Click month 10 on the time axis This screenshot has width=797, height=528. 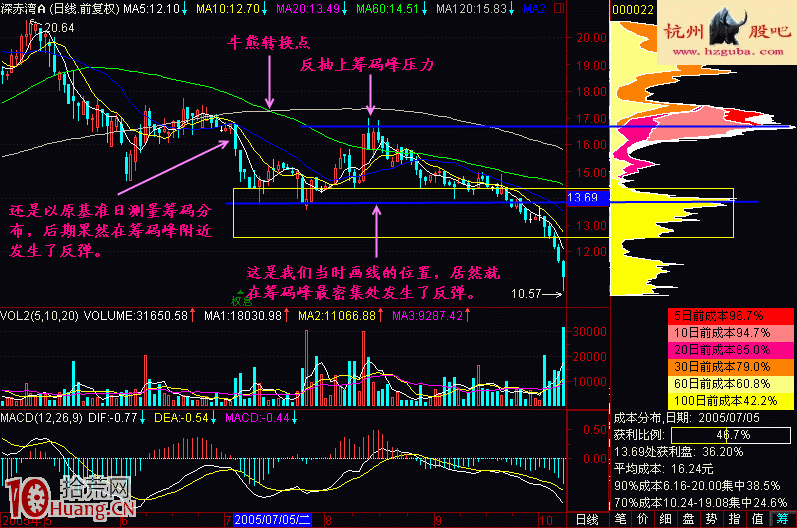coord(545,520)
